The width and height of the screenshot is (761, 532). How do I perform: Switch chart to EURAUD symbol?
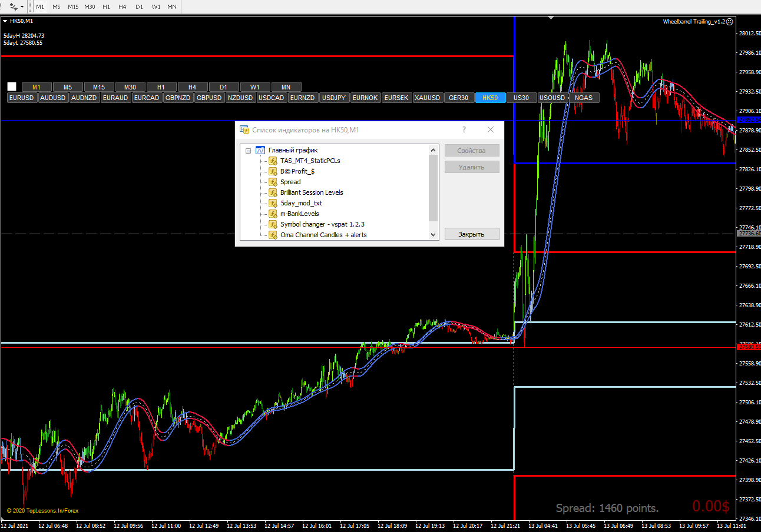pyautogui.click(x=116, y=98)
